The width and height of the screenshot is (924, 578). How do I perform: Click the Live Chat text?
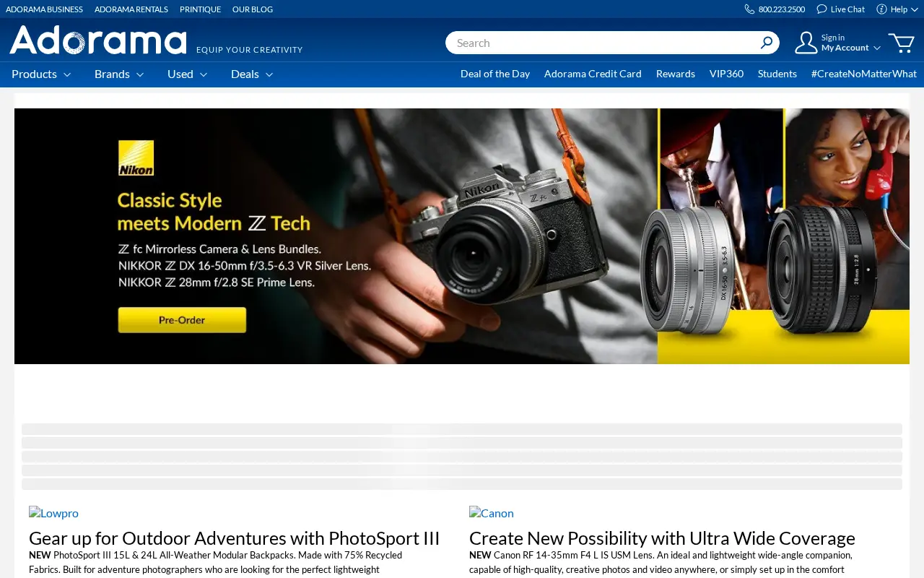point(847,9)
